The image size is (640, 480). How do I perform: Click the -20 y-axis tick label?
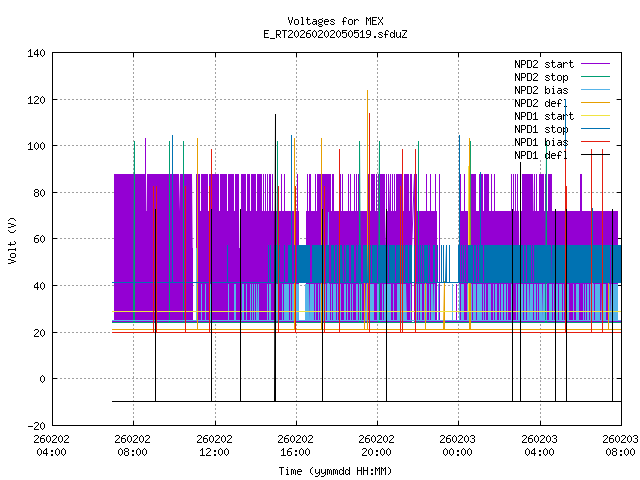pyautogui.click(x=36, y=425)
